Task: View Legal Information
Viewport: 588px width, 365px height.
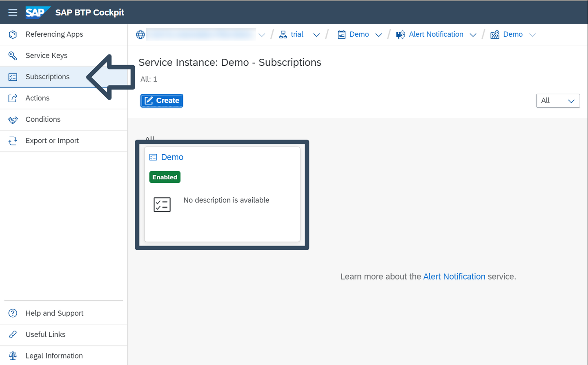Action: (x=64, y=356)
